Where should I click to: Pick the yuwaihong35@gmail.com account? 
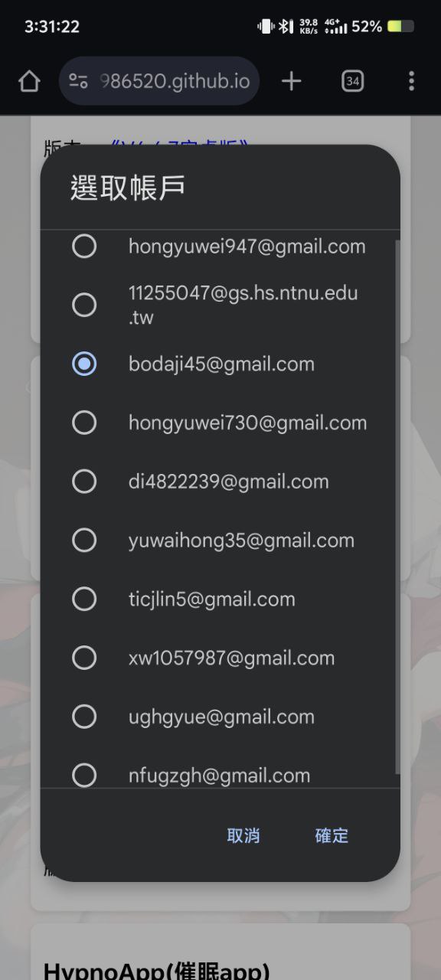(220, 541)
